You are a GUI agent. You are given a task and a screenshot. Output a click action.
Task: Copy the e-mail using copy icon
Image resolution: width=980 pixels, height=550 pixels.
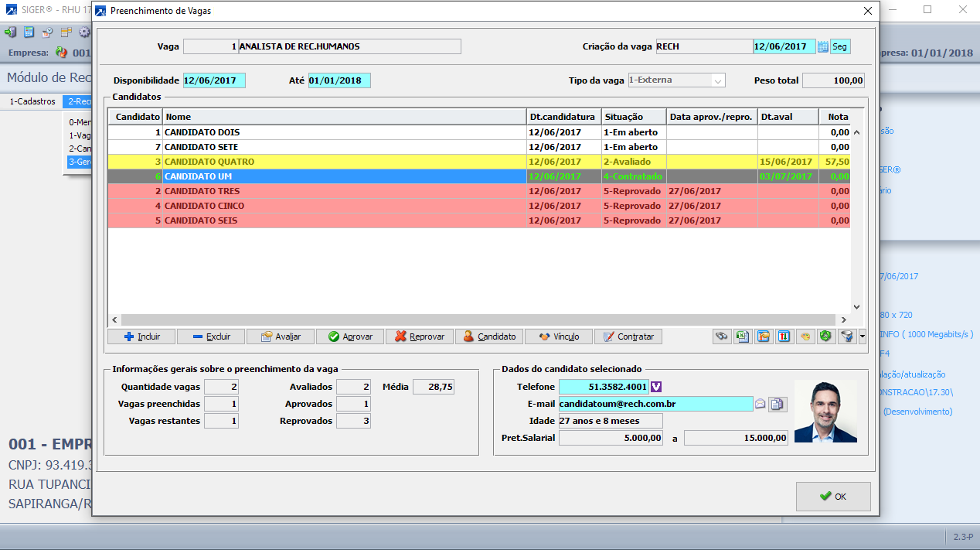click(778, 404)
